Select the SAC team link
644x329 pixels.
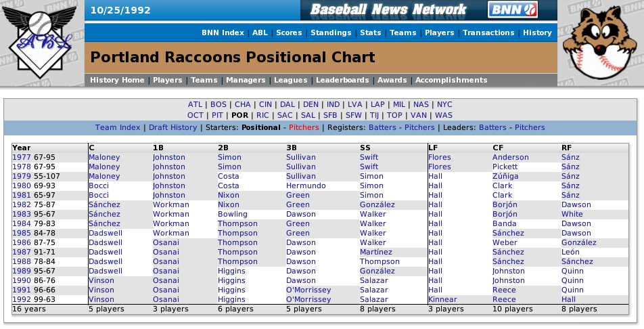coord(285,115)
